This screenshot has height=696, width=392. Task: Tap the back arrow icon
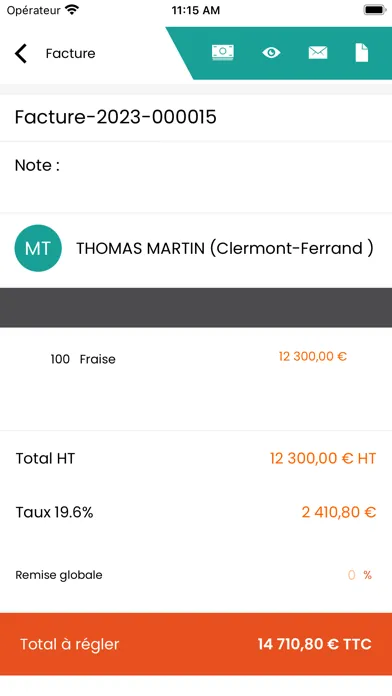pos(21,53)
